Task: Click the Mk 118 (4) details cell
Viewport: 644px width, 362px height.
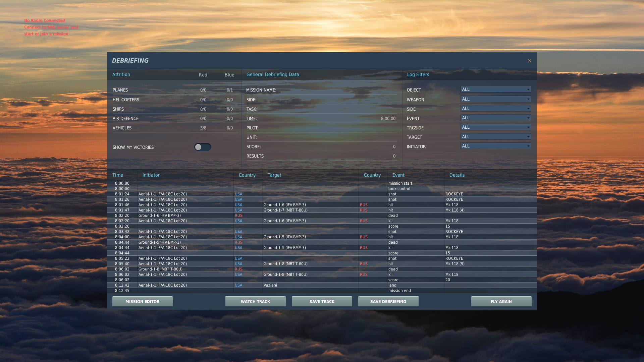Action: 455,210
